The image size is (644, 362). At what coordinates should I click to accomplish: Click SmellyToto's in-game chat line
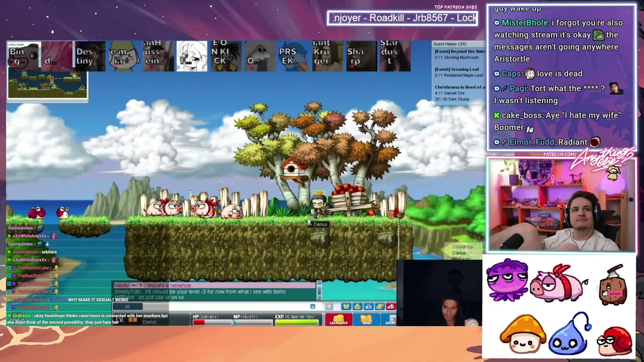click(200, 292)
